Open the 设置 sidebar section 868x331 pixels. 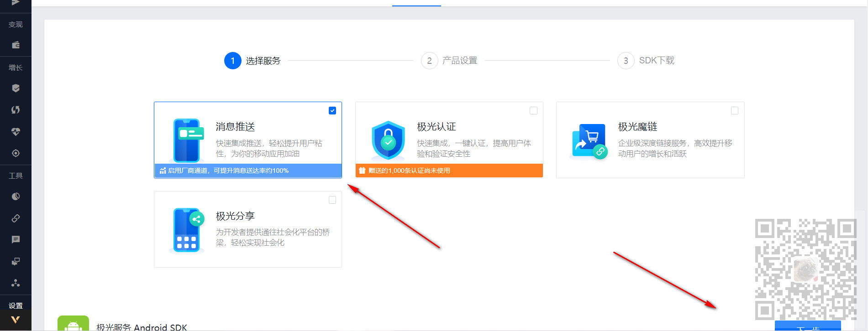16,305
